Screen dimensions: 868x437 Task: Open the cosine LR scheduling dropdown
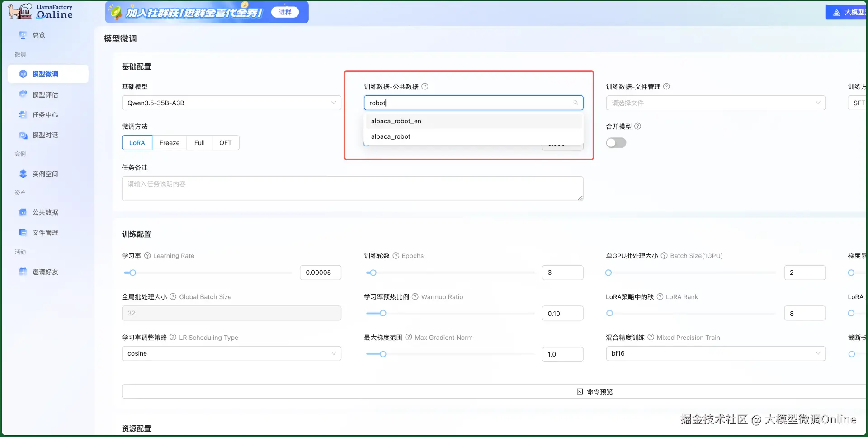(x=231, y=353)
